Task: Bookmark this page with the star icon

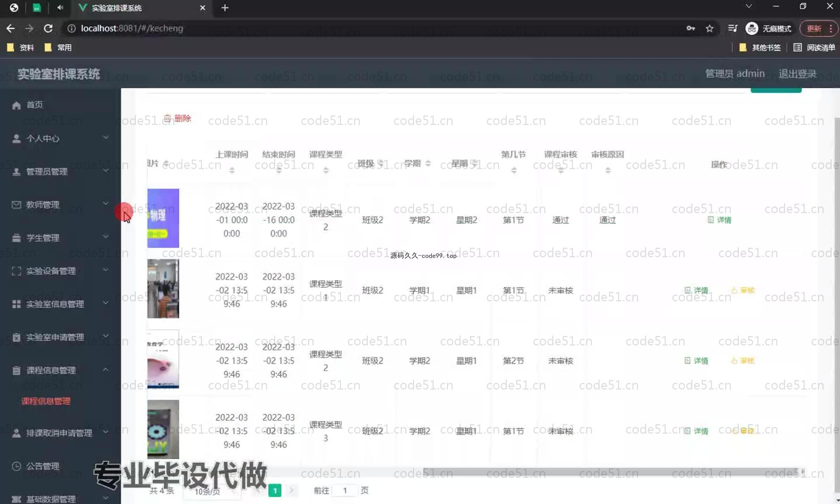Action: point(709,28)
